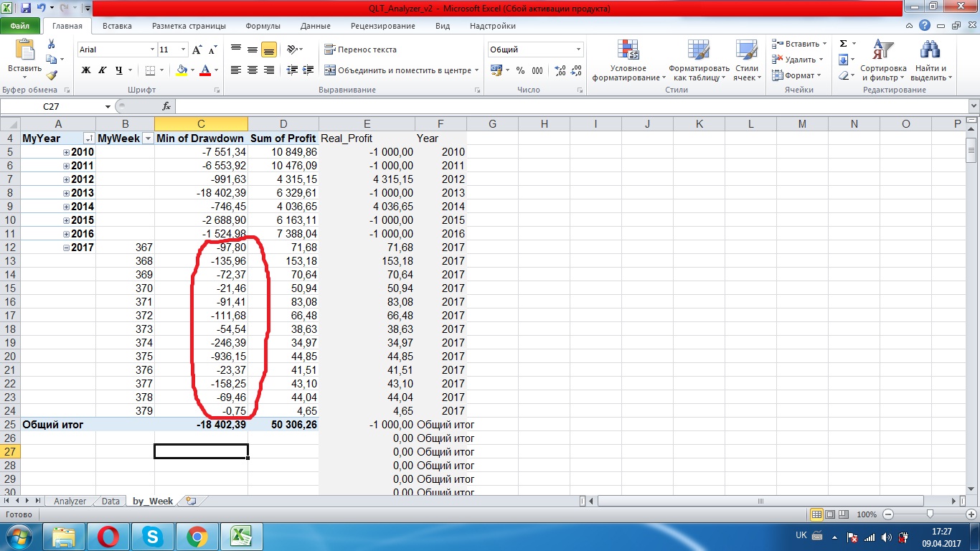Viewport: 980px width, 551px height.
Task: Apply the yellow fill color
Action: [x=182, y=70]
